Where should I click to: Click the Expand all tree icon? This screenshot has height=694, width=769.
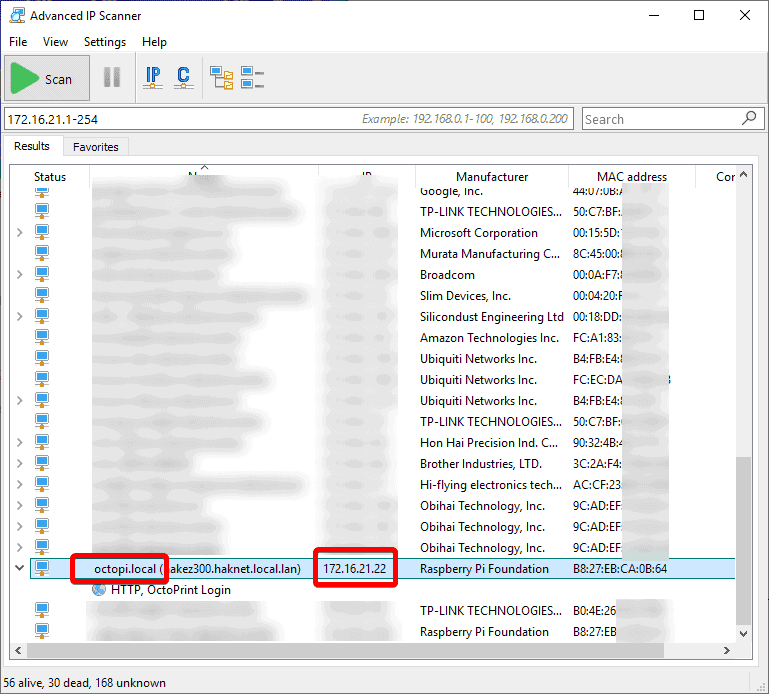pyautogui.click(x=222, y=78)
